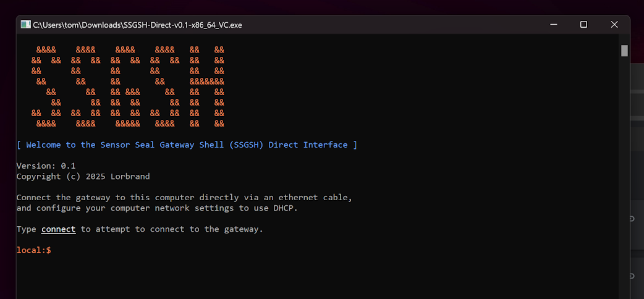Click the Welcome to the Sensor Seal banner line
Screen dimensions: 644x299
click(x=187, y=145)
